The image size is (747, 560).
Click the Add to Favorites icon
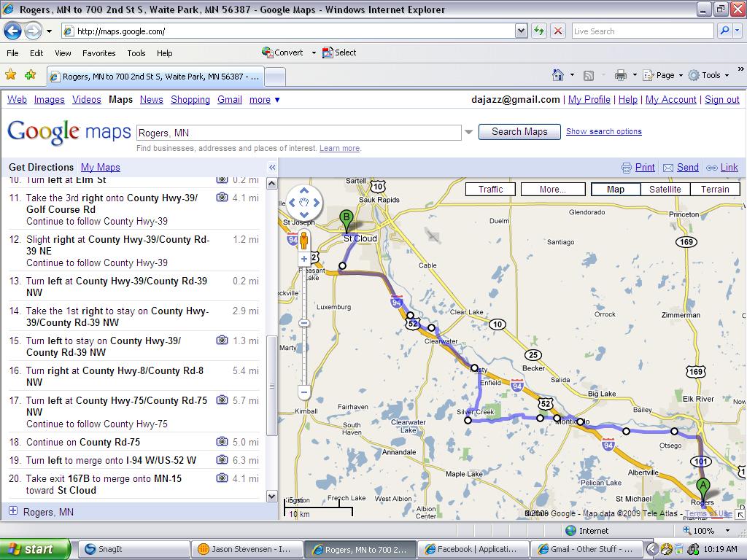(x=31, y=75)
